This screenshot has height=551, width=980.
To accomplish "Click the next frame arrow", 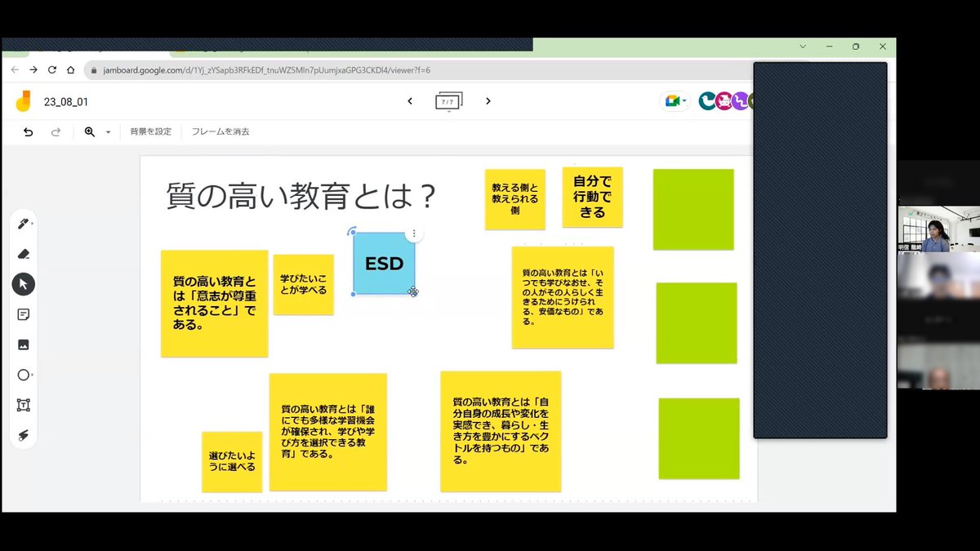I will pyautogui.click(x=488, y=100).
